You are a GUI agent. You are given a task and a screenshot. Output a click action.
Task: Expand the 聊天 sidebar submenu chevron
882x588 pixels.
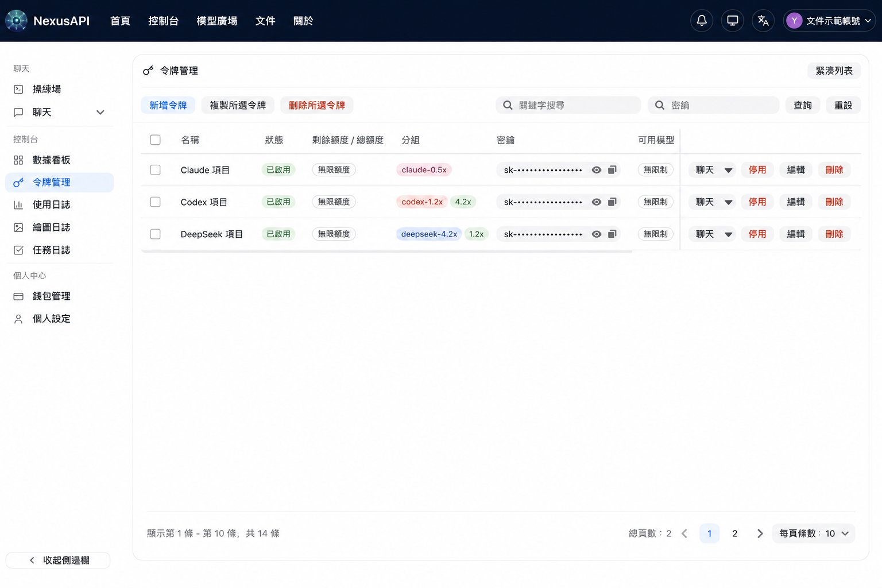tap(100, 113)
